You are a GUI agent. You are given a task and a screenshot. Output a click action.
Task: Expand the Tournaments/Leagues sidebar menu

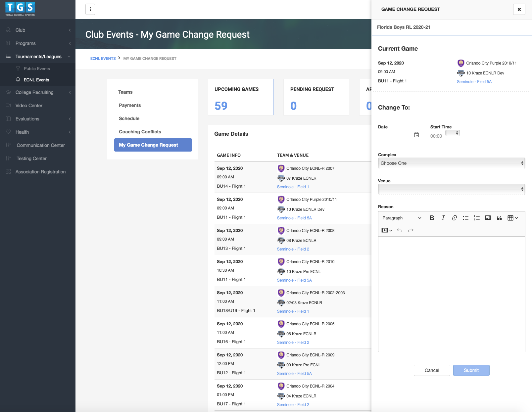(x=38, y=57)
